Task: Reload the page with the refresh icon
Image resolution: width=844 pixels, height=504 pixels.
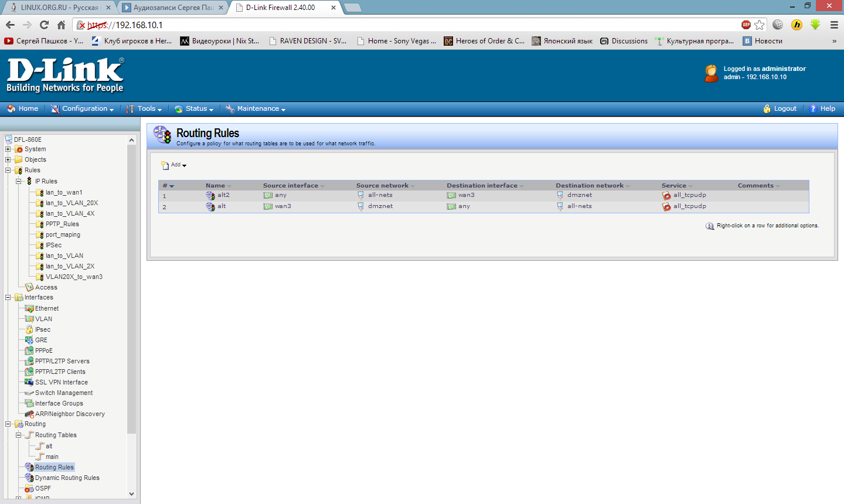Action: [44, 25]
